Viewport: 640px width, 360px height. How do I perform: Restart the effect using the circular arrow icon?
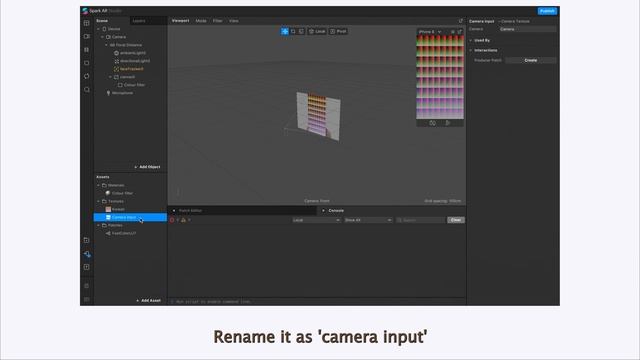pyautogui.click(x=87, y=76)
